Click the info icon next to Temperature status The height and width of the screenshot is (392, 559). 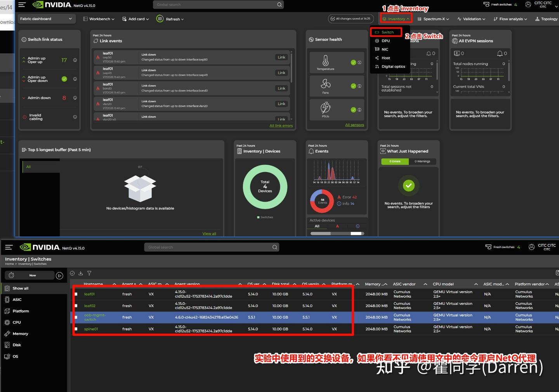pos(359,62)
